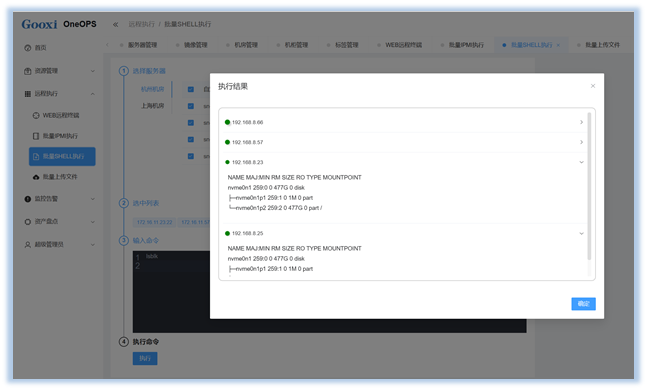Click the results list vertical scrollbar
The image size is (647, 390).
click(x=589, y=186)
